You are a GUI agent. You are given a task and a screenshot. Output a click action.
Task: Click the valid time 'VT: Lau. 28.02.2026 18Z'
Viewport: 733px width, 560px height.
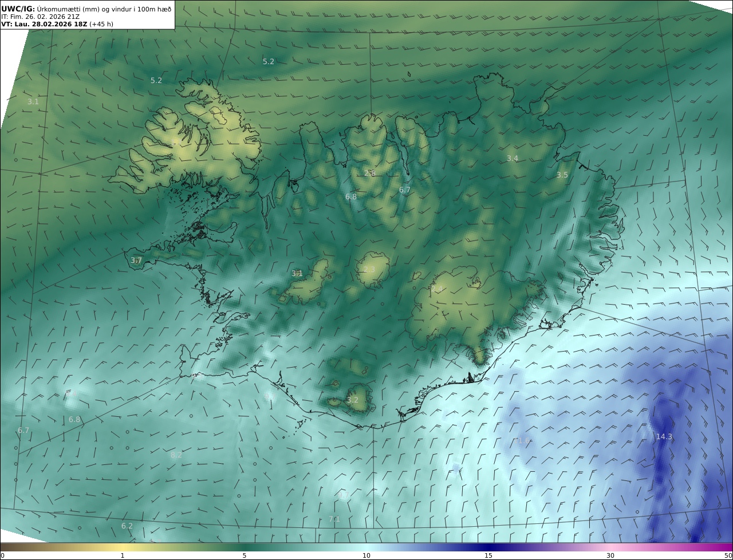tap(44, 25)
